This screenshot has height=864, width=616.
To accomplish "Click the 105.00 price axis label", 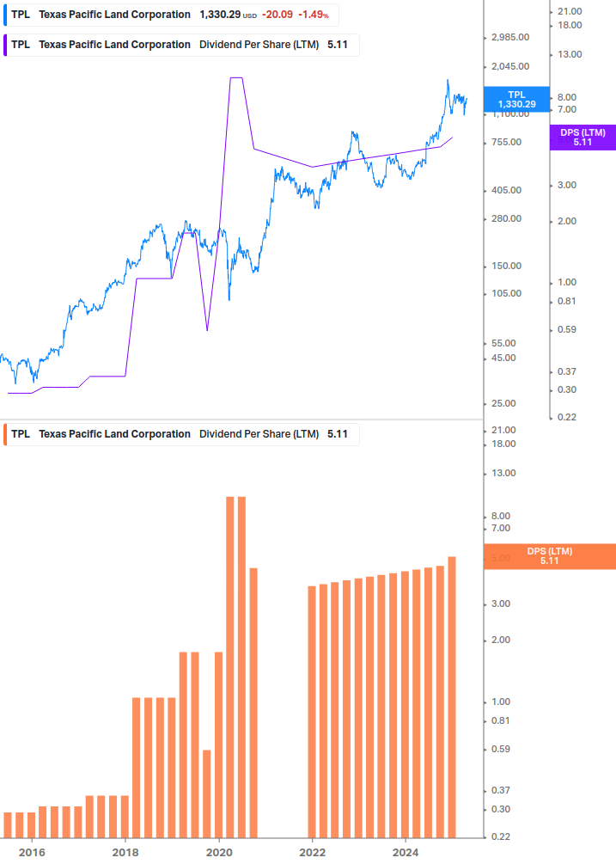I will [x=506, y=294].
